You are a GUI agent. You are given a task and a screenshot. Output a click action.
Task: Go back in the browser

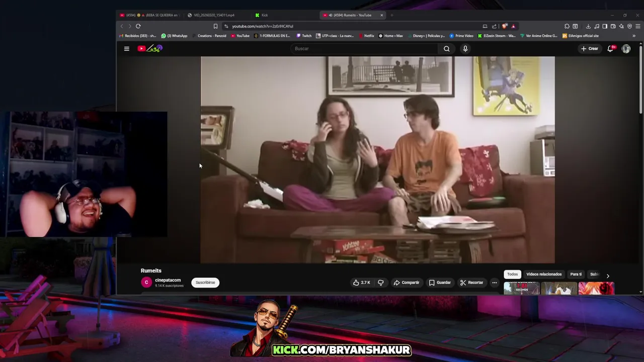click(x=121, y=26)
